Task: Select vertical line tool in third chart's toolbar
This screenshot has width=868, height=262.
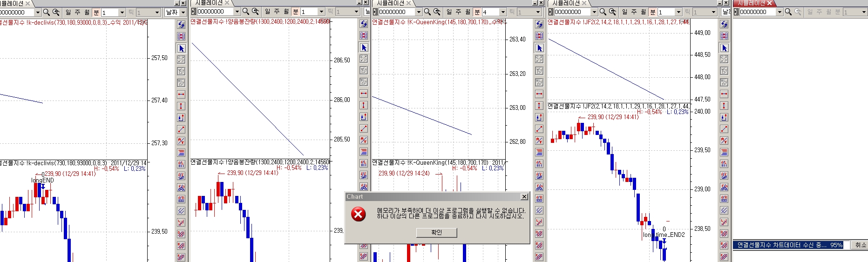Action: click(x=539, y=106)
